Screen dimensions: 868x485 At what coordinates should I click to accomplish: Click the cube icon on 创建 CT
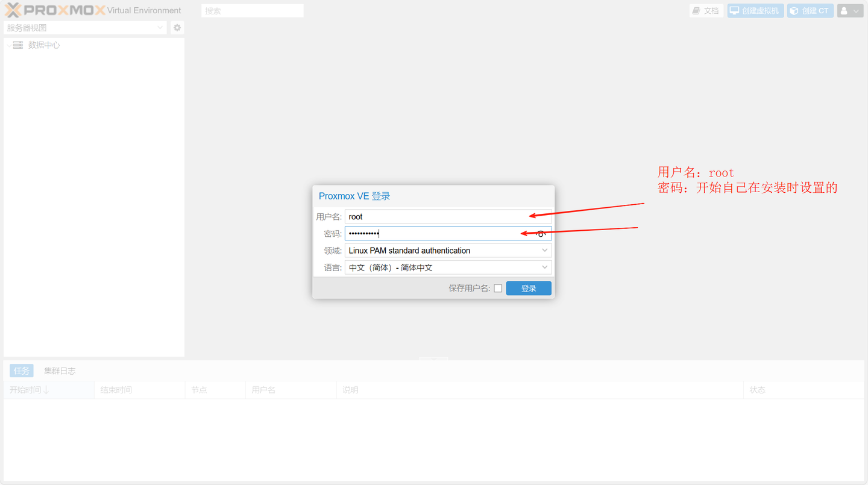(x=794, y=11)
